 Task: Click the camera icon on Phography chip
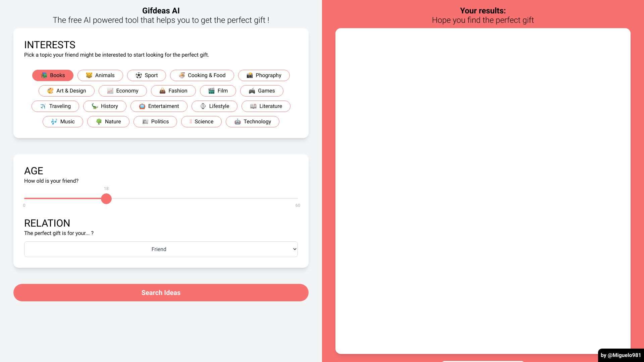click(250, 75)
